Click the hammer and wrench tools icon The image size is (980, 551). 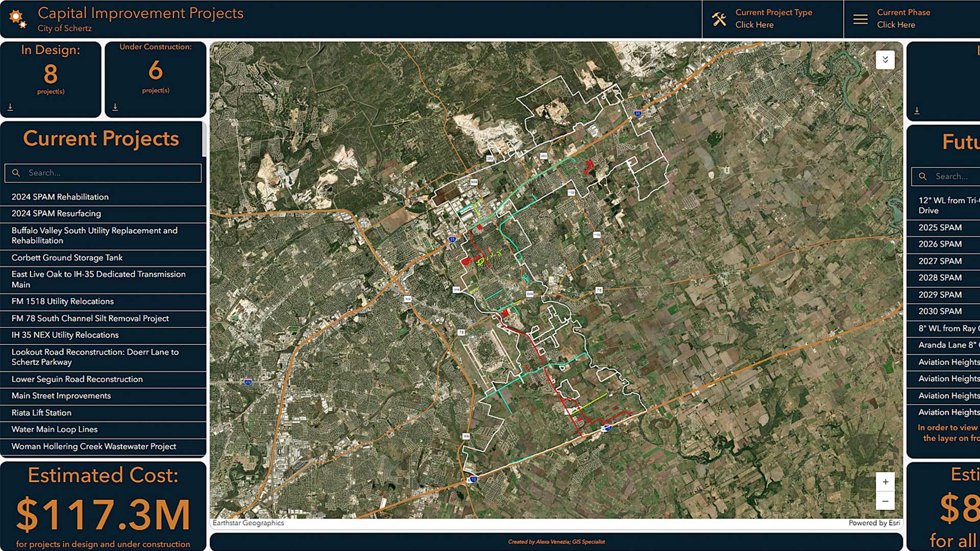(719, 19)
